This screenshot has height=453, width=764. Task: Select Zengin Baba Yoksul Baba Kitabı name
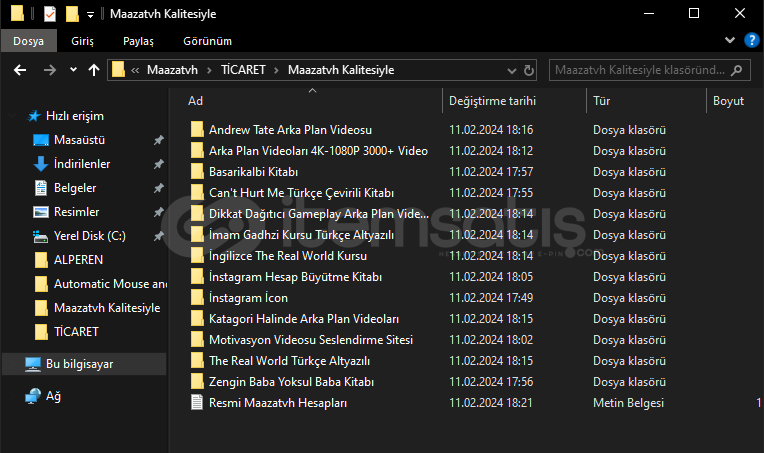coord(291,382)
